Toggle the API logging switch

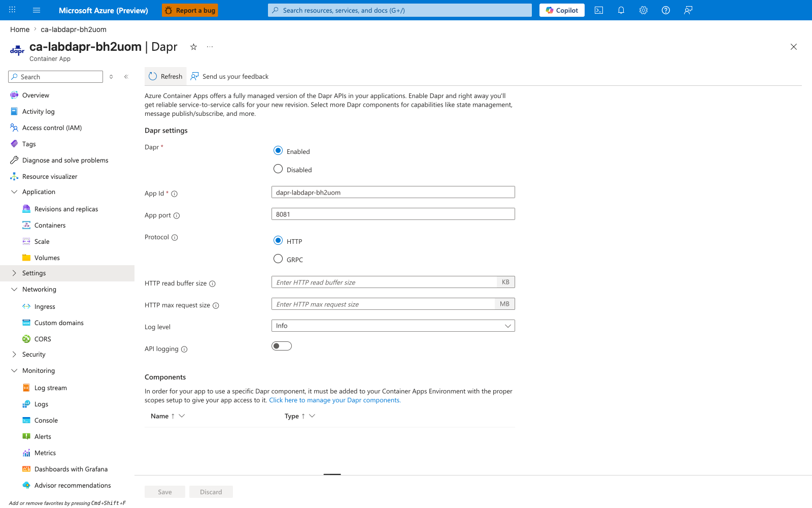pos(282,346)
